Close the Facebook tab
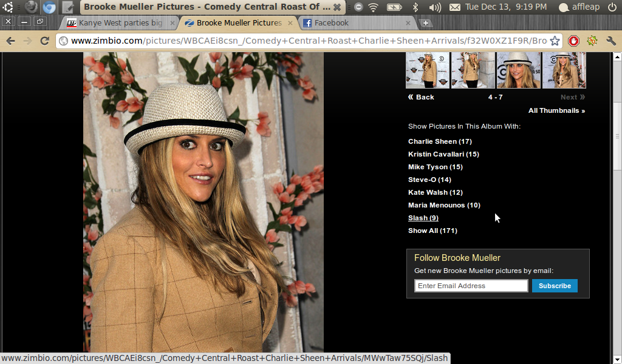 [408, 23]
